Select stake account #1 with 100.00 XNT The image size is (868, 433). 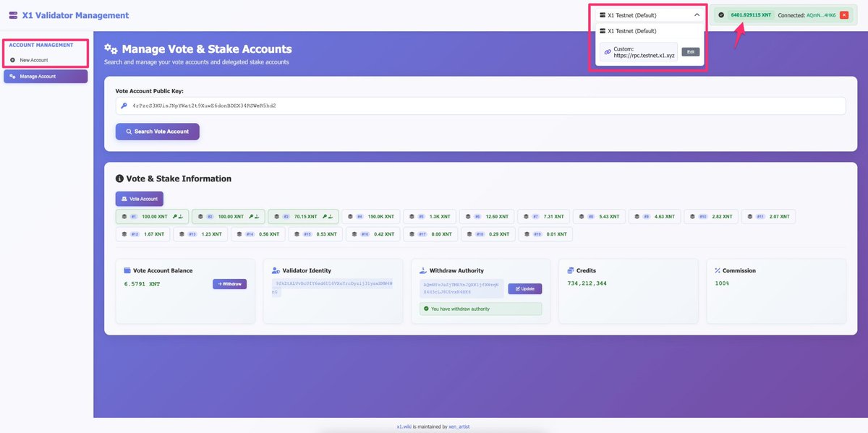(x=151, y=216)
